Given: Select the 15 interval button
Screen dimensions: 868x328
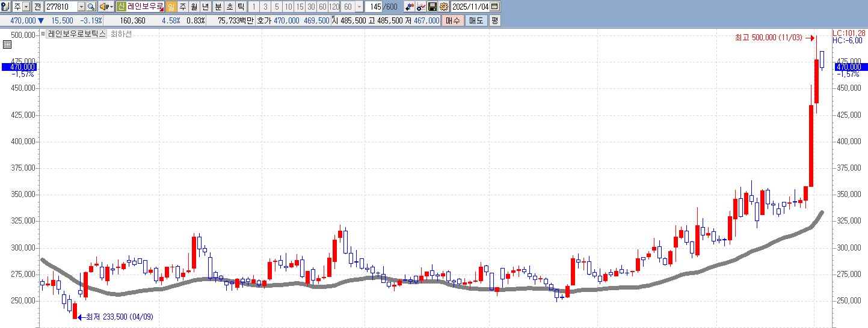Looking at the screenshot, I should pos(300,7).
